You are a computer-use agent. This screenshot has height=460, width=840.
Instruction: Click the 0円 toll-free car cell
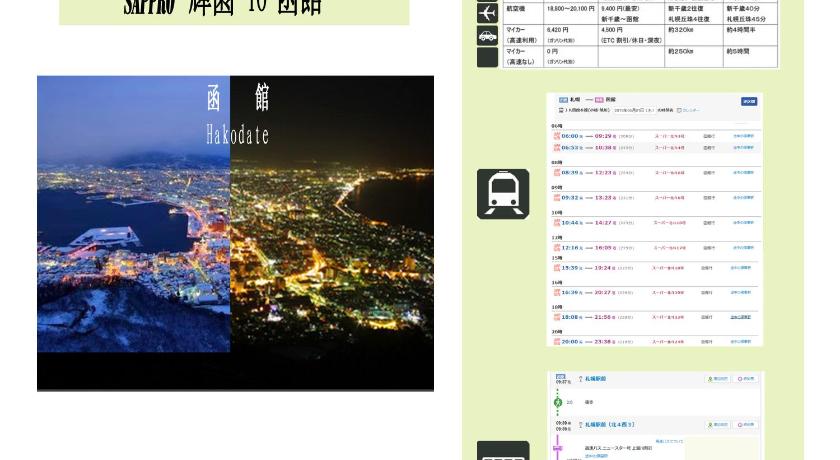(571, 56)
